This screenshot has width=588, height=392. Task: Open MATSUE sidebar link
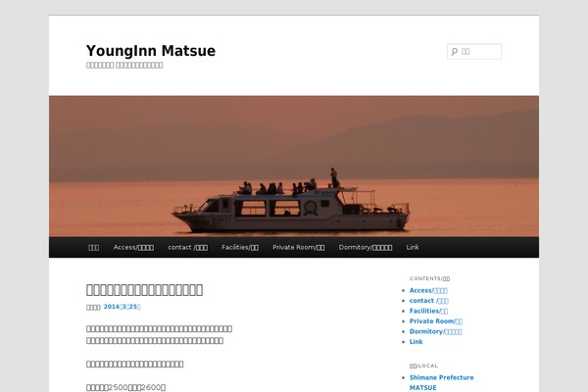pyautogui.click(x=422, y=387)
